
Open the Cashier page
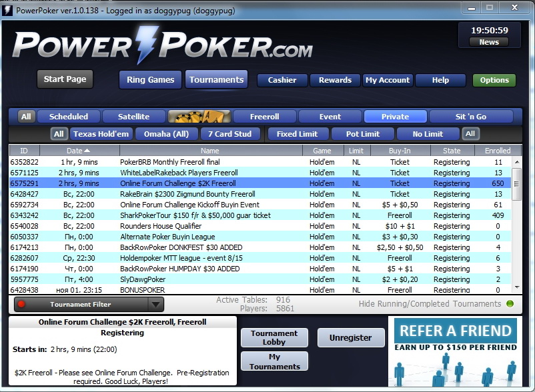coord(282,80)
